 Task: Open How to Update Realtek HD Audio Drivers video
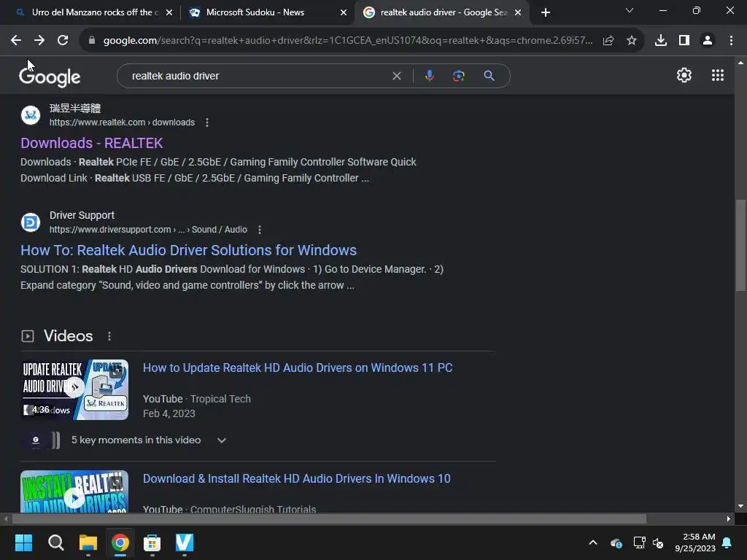pyautogui.click(x=298, y=367)
